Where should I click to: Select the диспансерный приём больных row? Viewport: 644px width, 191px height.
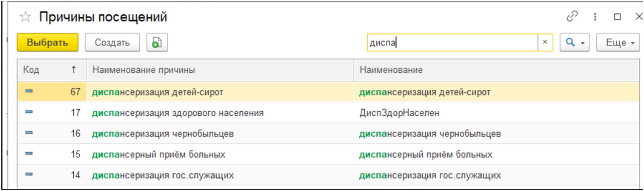point(159,154)
